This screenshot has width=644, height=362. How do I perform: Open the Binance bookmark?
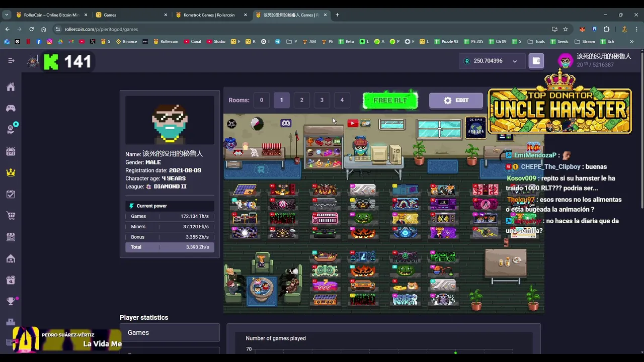click(x=126, y=42)
